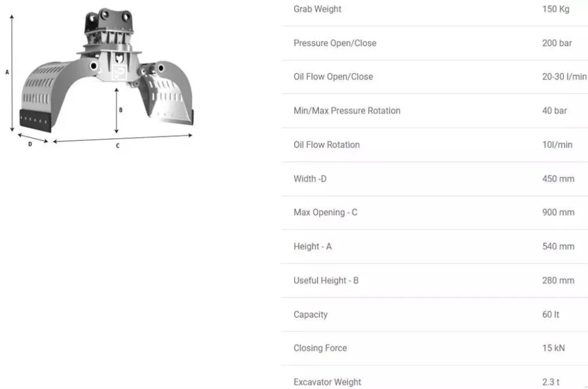Screen dimensions: 588x389
Task: Select the Pressure Open/Close label
Action: coord(335,43)
